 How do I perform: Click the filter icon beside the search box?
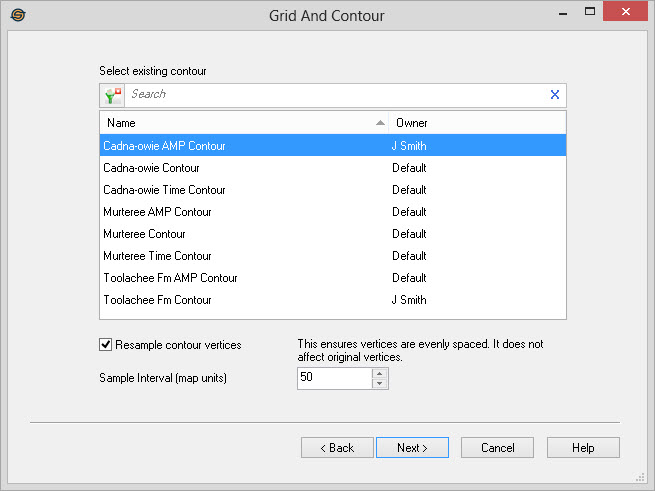tap(112, 95)
